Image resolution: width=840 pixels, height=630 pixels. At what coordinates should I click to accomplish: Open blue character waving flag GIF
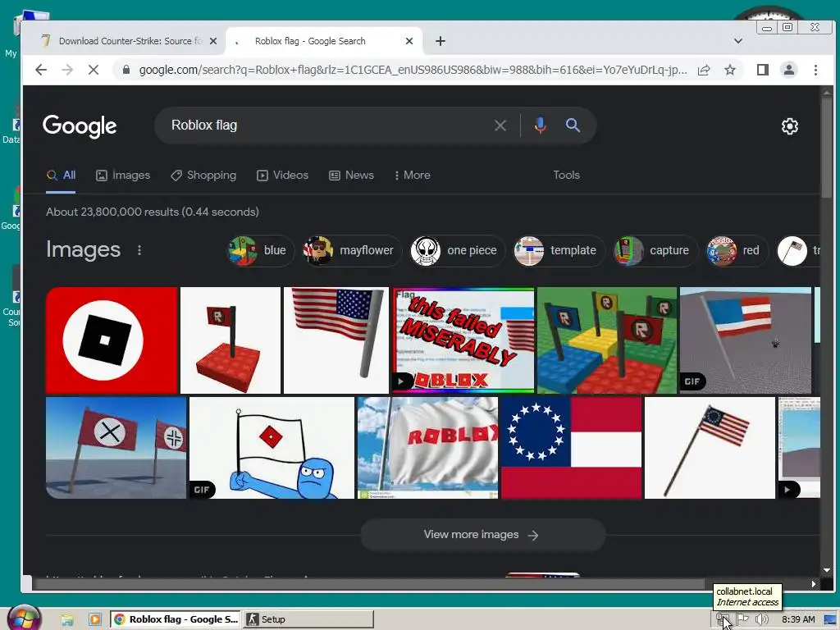pyautogui.click(x=272, y=448)
